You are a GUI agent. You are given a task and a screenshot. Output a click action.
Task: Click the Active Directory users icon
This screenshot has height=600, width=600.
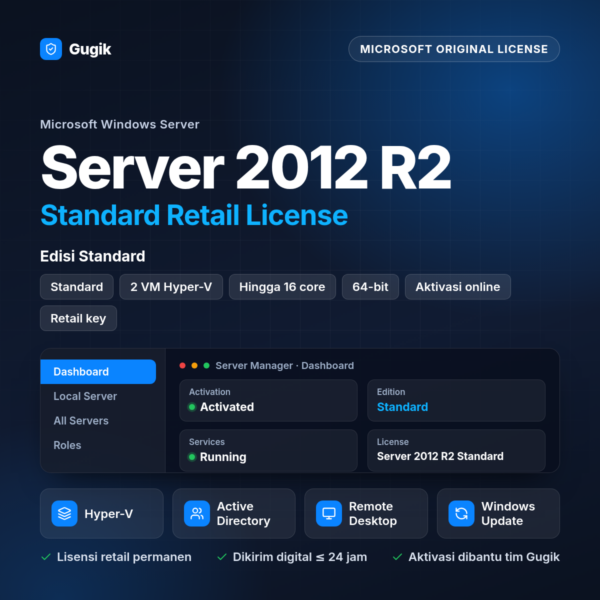click(x=197, y=514)
